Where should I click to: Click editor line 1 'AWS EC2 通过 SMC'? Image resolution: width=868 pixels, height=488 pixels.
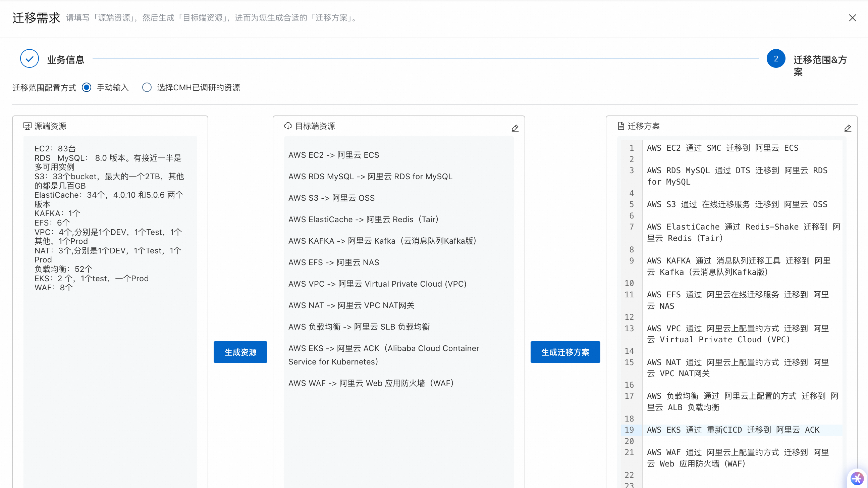coord(722,148)
